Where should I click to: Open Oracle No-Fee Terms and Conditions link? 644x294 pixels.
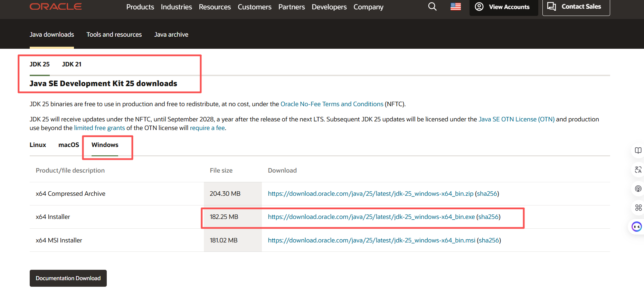332,104
